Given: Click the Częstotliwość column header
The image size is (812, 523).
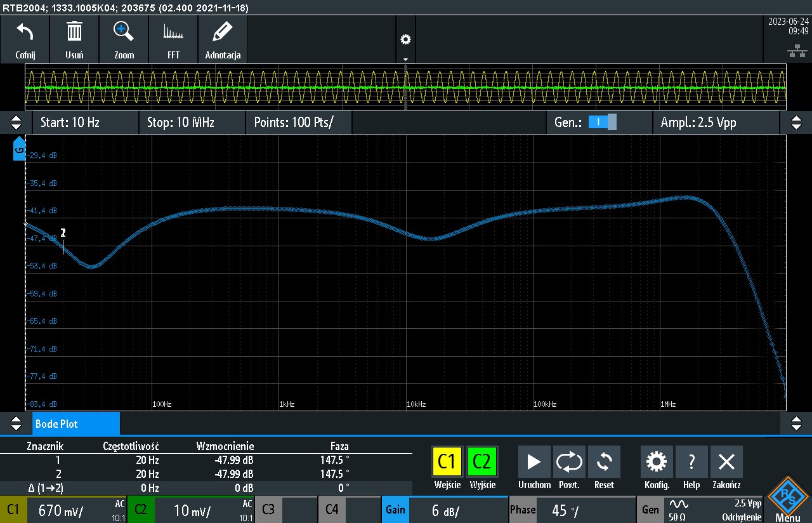Looking at the screenshot, I should click(x=131, y=446).
